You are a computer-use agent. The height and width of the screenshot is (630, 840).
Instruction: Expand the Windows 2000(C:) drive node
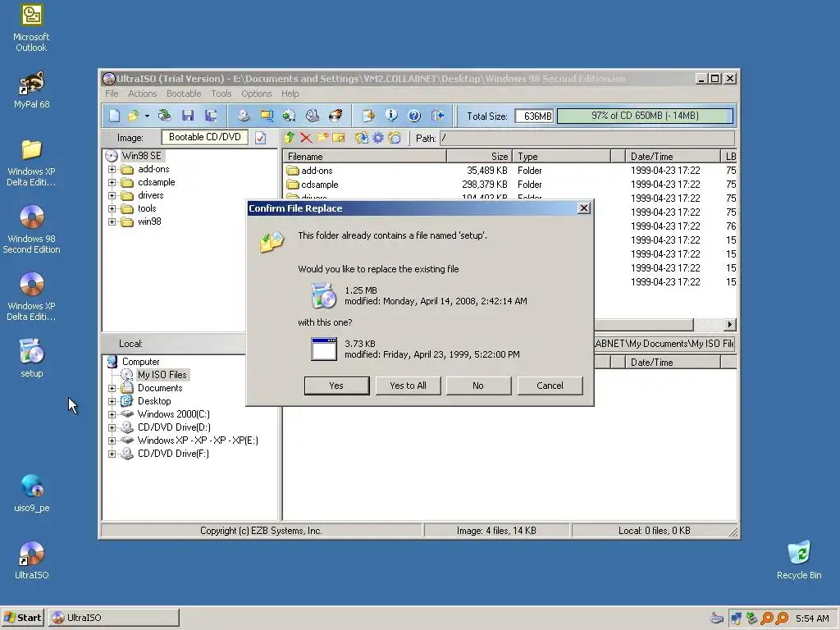click(x=112, y=414)
